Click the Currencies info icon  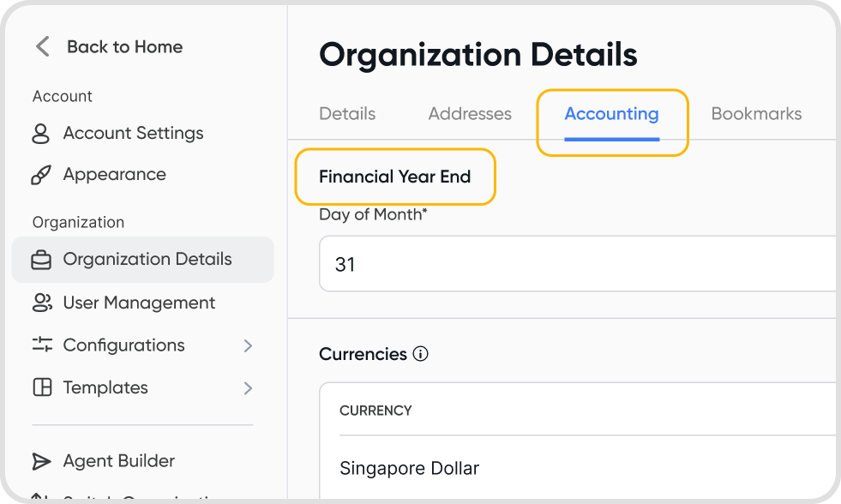click(x=420, y=354)
